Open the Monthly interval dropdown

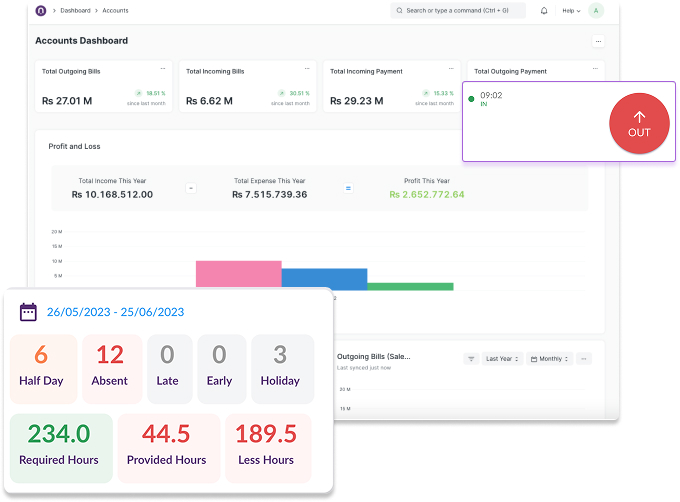(550, 359)
